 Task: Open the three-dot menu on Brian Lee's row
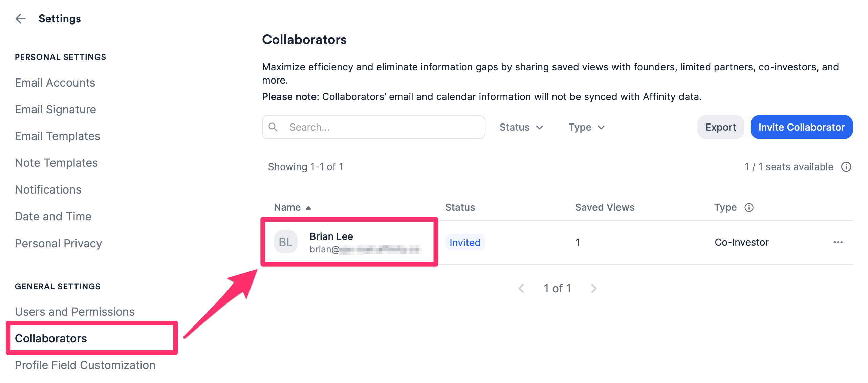click(838, 242)
